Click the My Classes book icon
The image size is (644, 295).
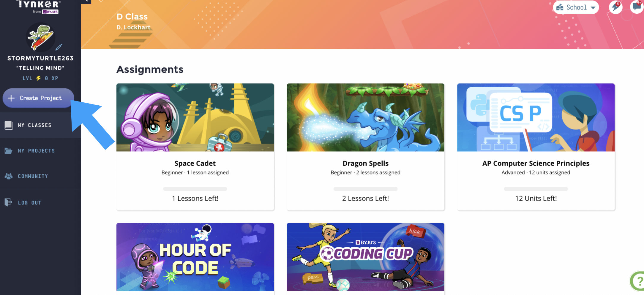click(x=9, y=125)
